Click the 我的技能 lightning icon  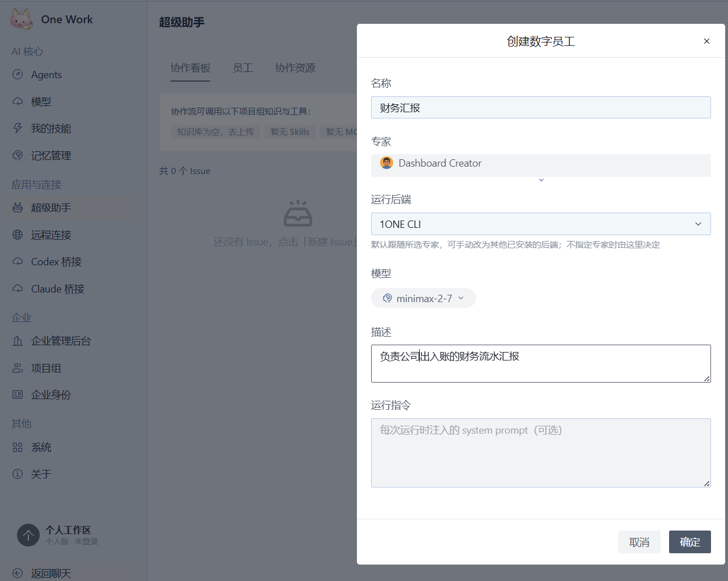(18, 128)
